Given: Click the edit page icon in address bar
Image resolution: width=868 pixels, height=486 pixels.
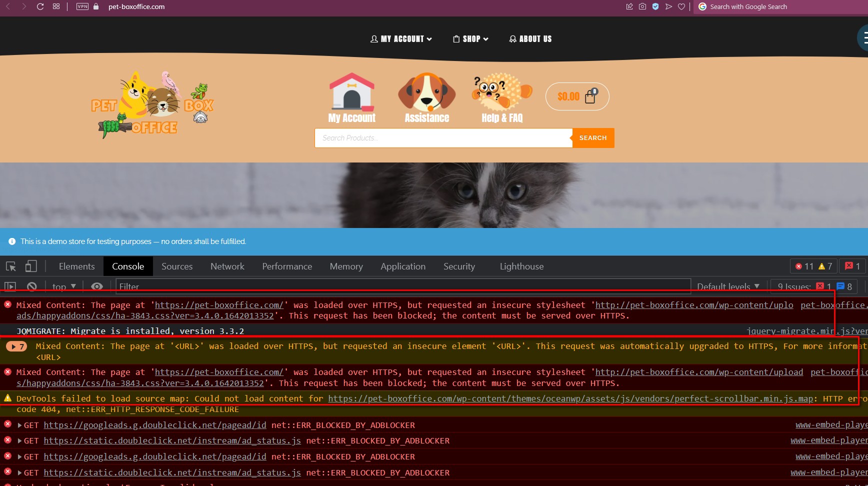Looking at the screenshot, I should [629, 6].
